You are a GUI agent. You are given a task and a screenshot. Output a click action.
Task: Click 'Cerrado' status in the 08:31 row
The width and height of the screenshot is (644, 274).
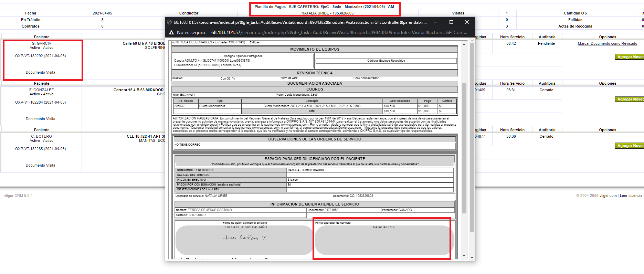coord(546,90)
